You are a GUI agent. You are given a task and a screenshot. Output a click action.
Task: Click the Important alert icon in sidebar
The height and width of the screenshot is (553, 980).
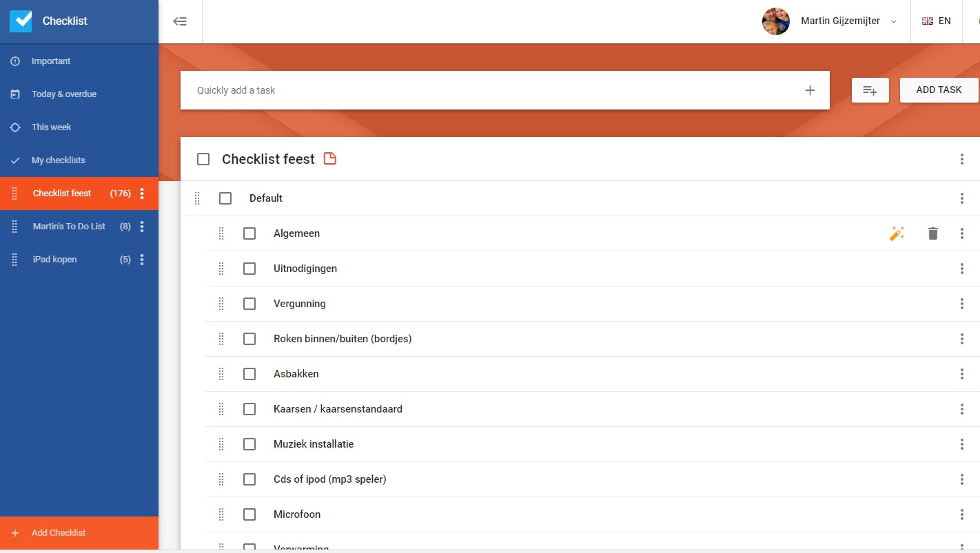point(15,61)
